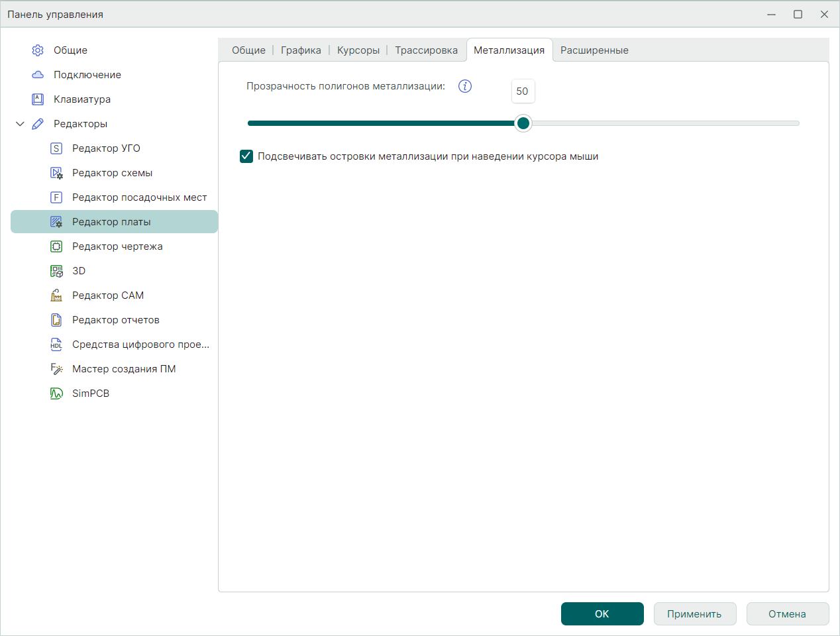Click the Редактор CAM factory icon
Viewport: 840px width, 636px height.
pos(56,295)
